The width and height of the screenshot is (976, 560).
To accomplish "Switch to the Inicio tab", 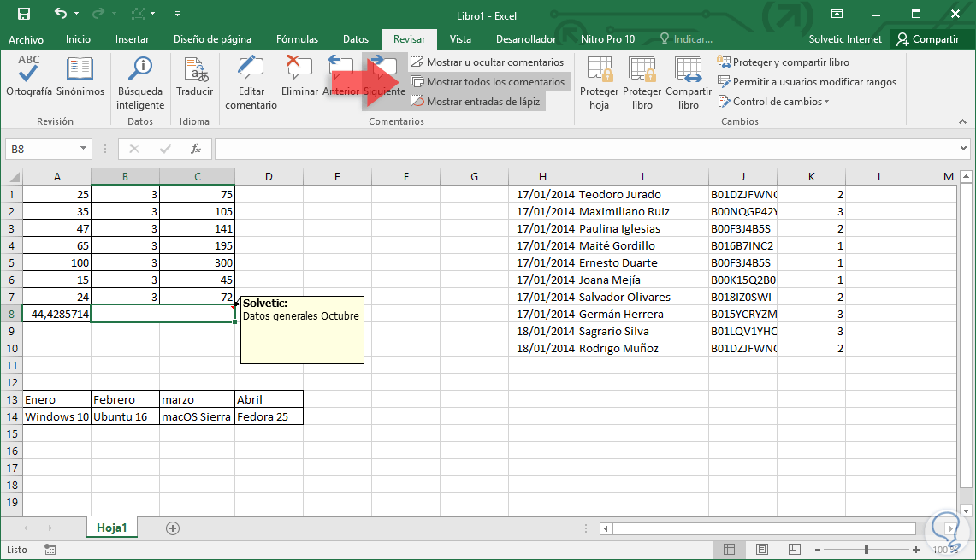I will pos(79,39).
